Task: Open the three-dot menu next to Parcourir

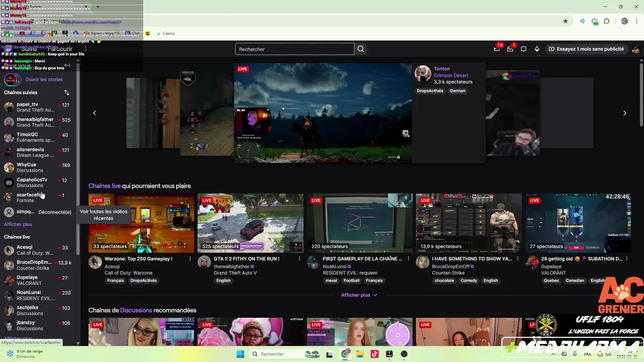Action: click(x=86, y=49)
